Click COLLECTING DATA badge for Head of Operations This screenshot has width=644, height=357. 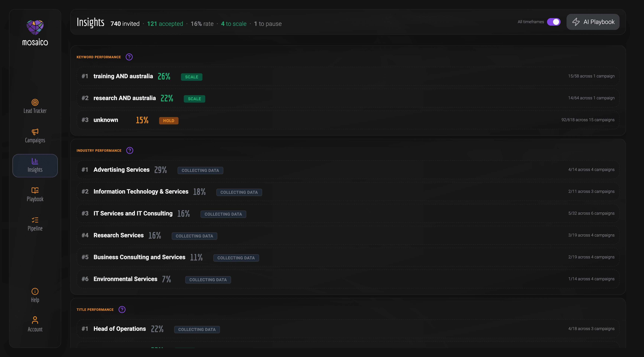197,329
